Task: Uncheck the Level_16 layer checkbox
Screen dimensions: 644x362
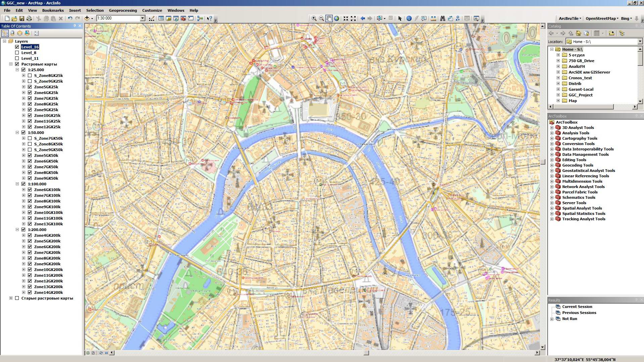Action: pyautogui.click(x=17, y=47)
